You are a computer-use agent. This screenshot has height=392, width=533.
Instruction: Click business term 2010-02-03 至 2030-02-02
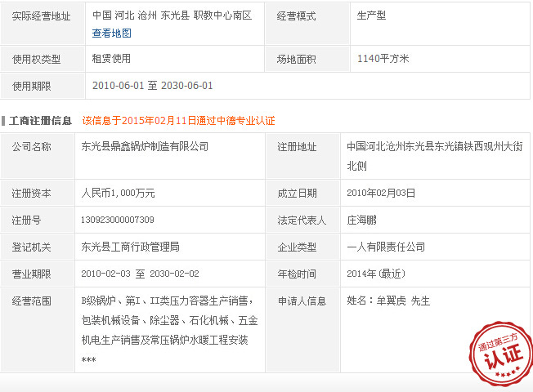coord(140,274)
